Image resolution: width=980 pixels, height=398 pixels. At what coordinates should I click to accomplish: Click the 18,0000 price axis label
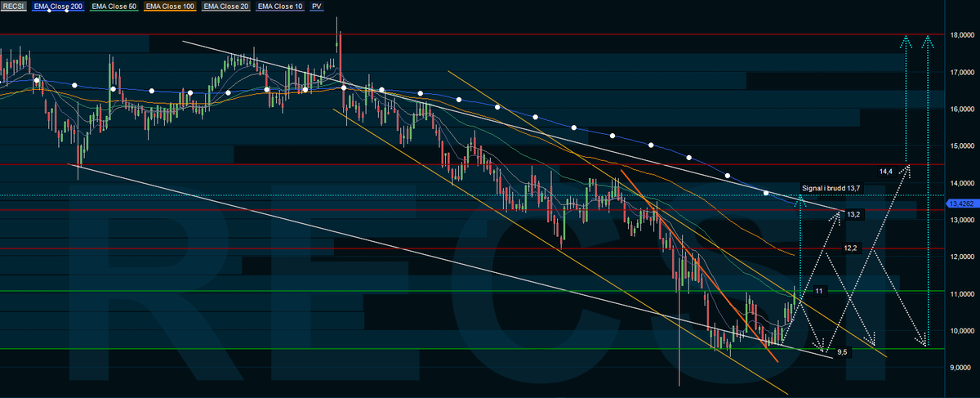961,35
